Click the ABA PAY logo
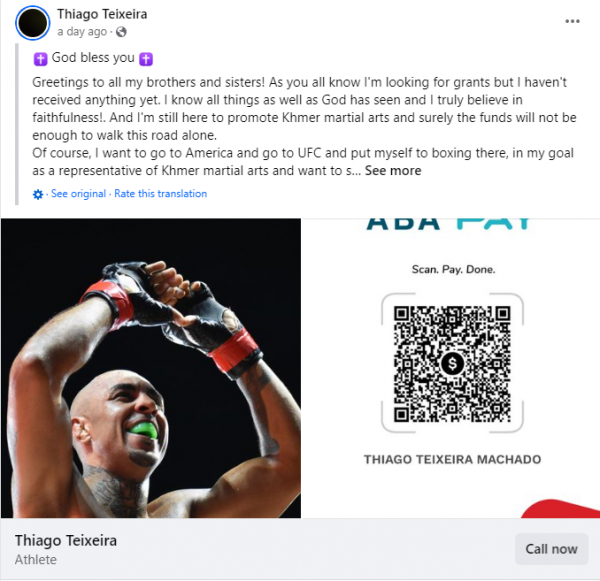 pos(449,224)
